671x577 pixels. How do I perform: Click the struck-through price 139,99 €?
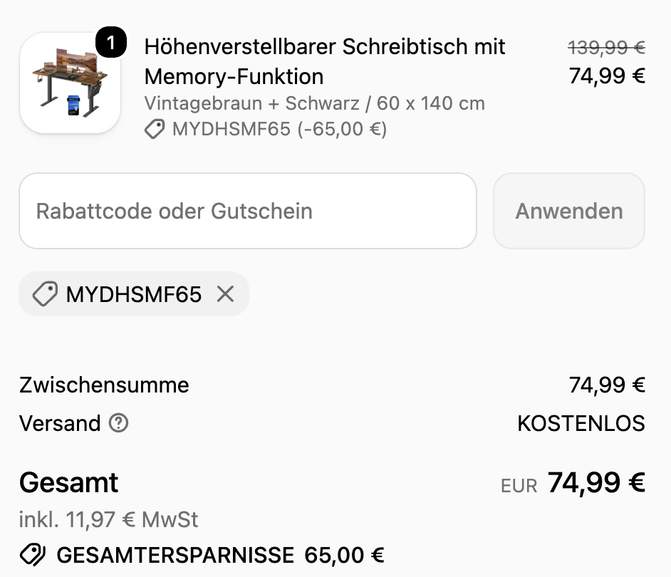[606, 47]
